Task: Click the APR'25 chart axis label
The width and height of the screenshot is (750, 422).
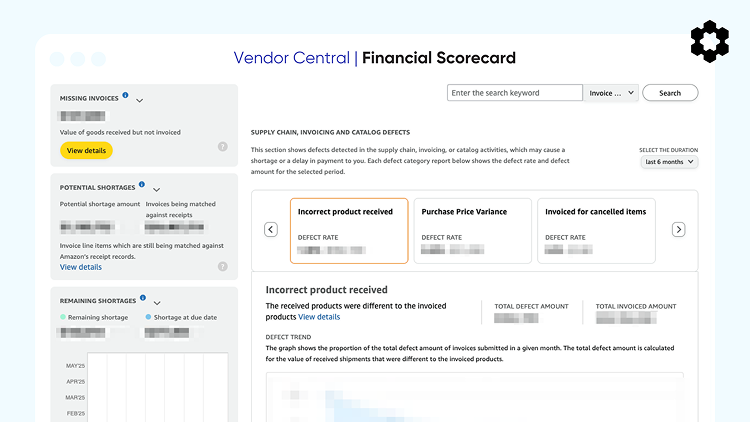Action: point(76,381)
